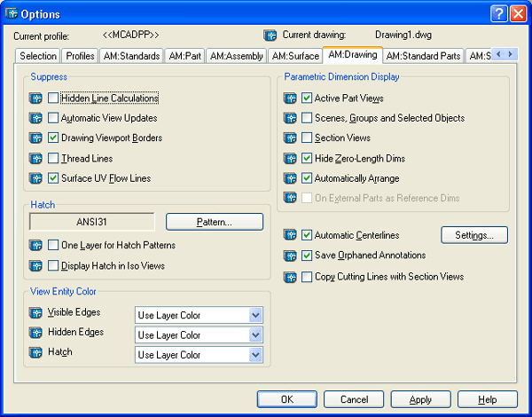Open the Help question mark in title bar
Image resolution: width=532 pixels, height=417 pixels.
click(498, 13)
